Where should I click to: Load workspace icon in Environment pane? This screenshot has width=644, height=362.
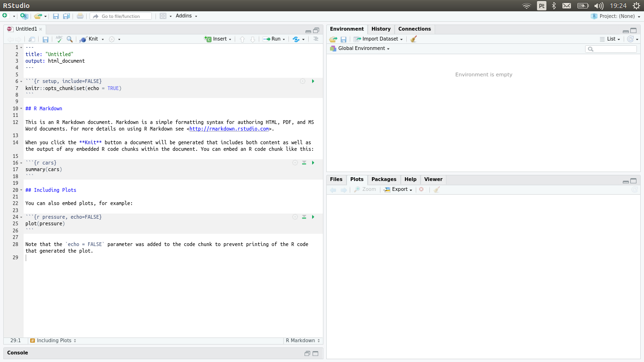333,39
